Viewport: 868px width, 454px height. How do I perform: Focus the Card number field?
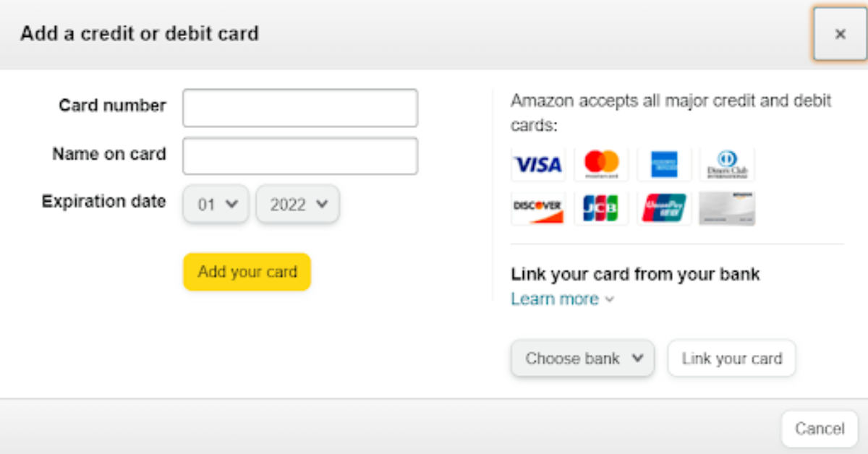pos(300,108)
